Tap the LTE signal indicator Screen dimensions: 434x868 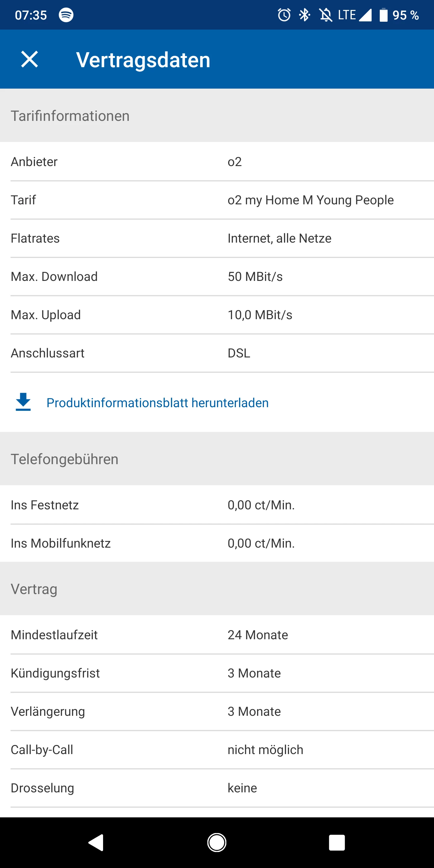[354, 15]
